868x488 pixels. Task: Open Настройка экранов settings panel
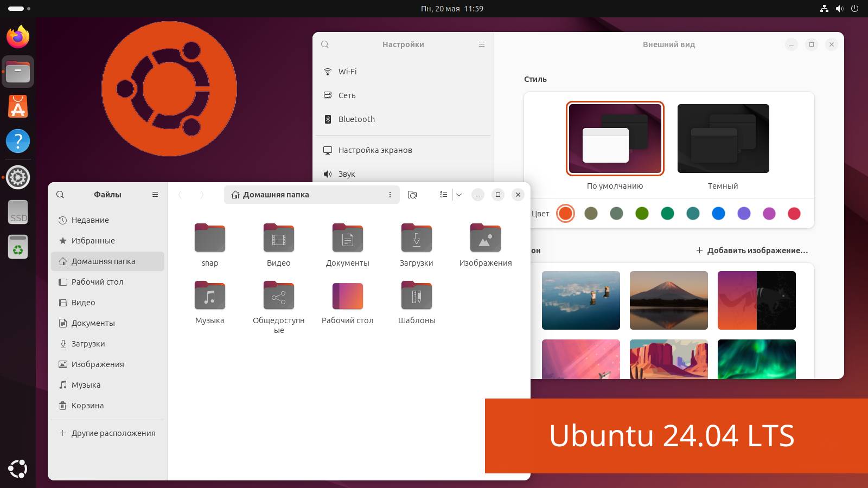[403, 150]
